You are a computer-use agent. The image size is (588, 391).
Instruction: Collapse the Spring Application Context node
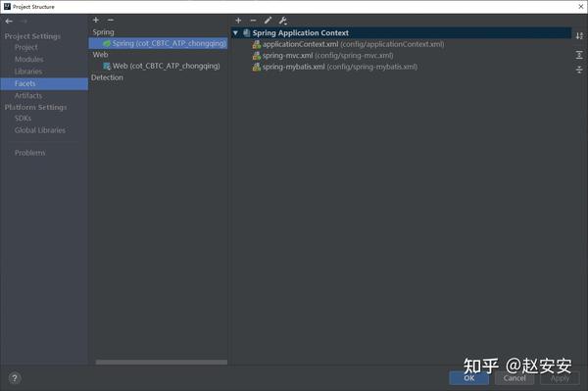click(235, 33)
